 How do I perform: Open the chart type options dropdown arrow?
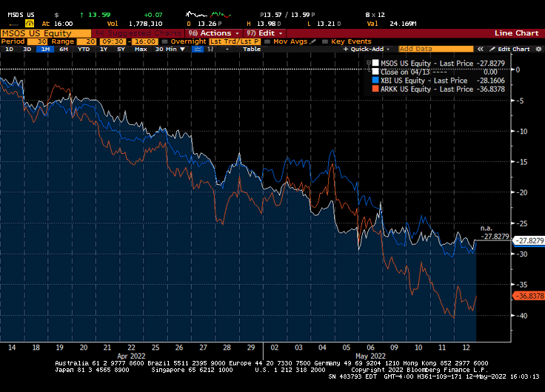coord(227,50)
